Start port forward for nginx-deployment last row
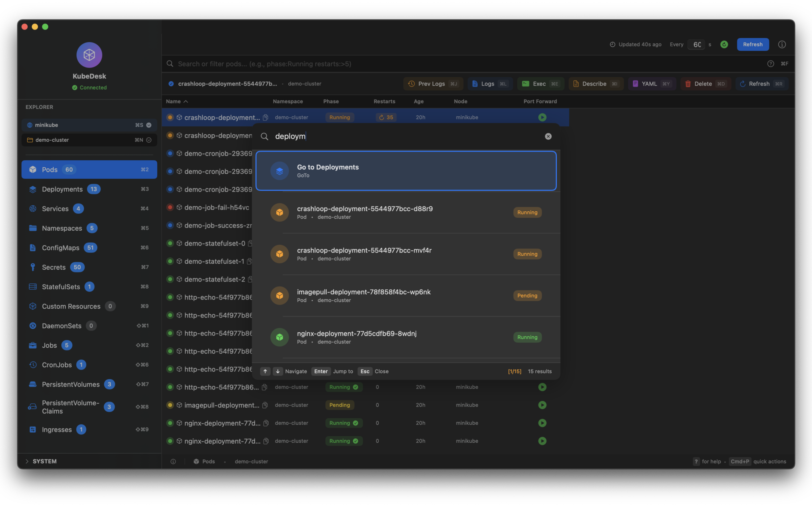812x507 pixels. pyautogui.click(x=542, y=441)
